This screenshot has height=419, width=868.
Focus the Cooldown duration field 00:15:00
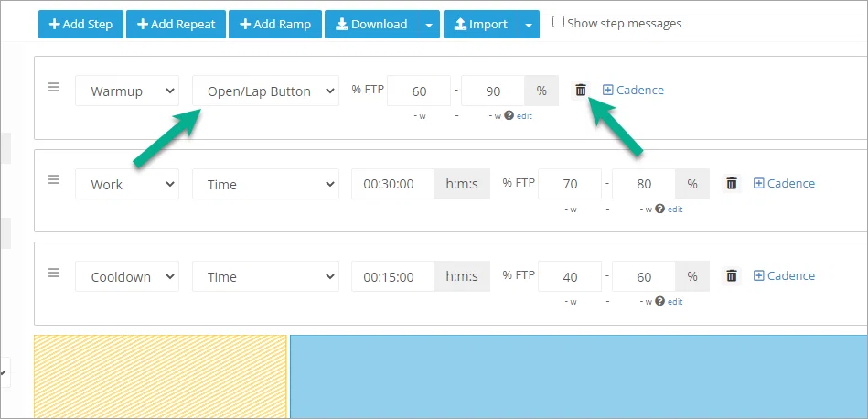(x=392, y=276)
